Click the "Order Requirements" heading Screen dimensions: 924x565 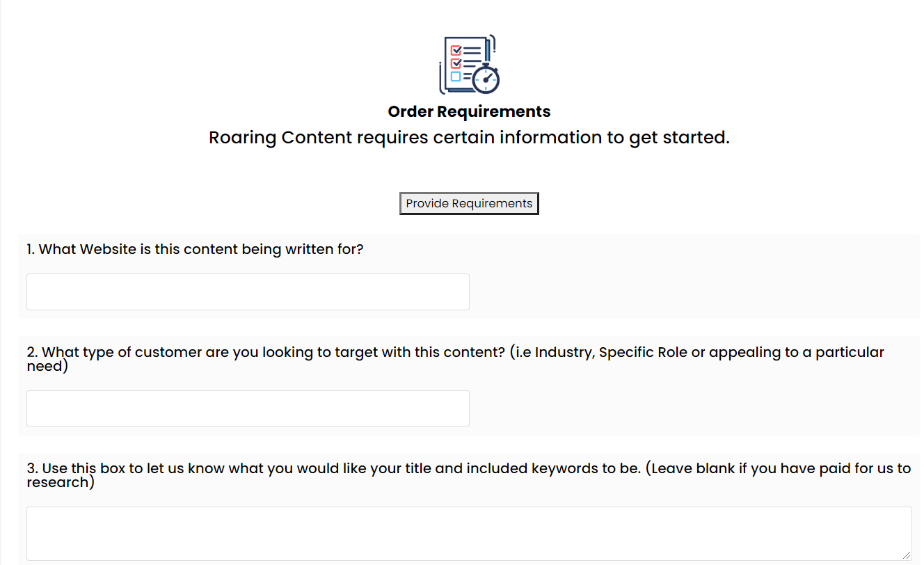(469, 111)
